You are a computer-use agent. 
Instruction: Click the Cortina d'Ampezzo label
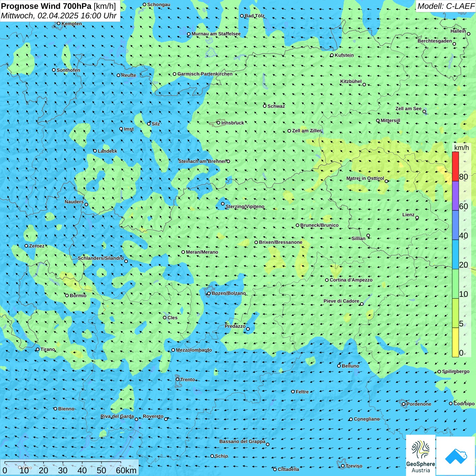tap(351, 280)
